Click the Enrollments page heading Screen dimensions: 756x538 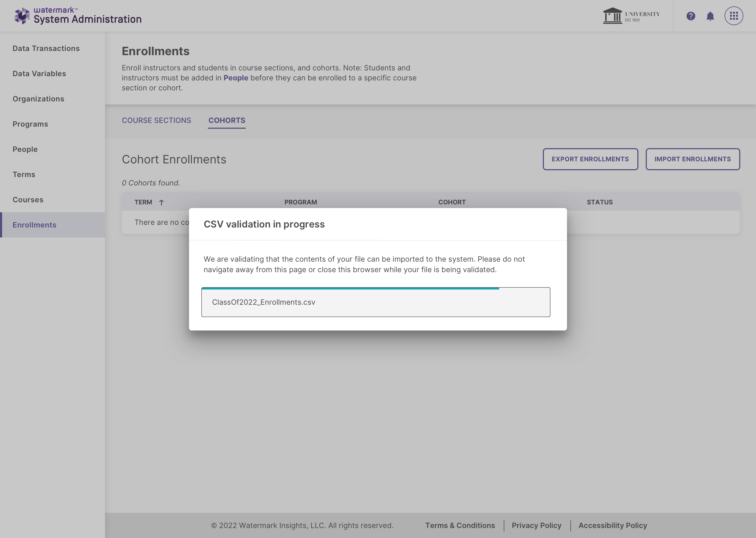(156, 51)
